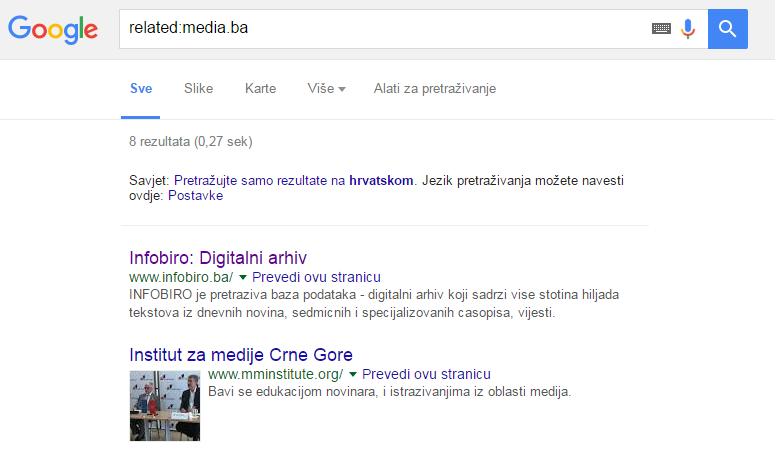Viewport: 775px width, 463px height.
Task: Click the www.infobiro.ba/ URL text
Action: coord(181,277)
